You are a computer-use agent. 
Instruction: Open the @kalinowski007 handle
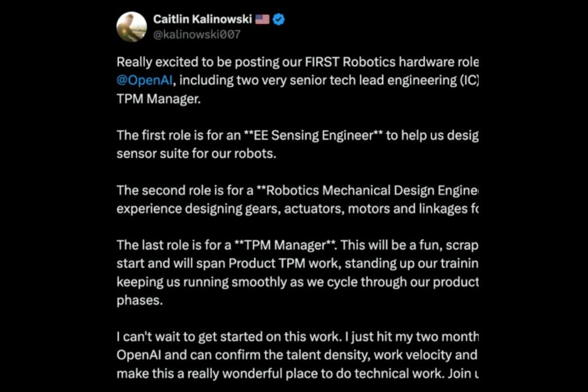[196, 34]
